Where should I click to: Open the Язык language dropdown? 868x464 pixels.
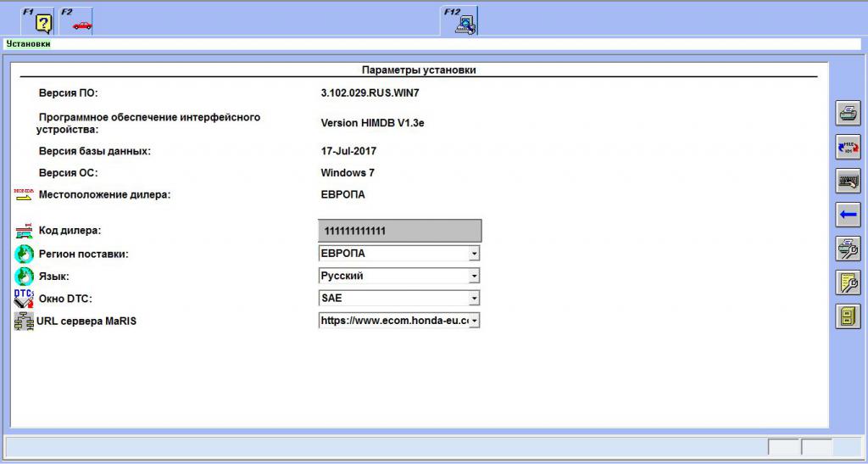click(474, 276)
